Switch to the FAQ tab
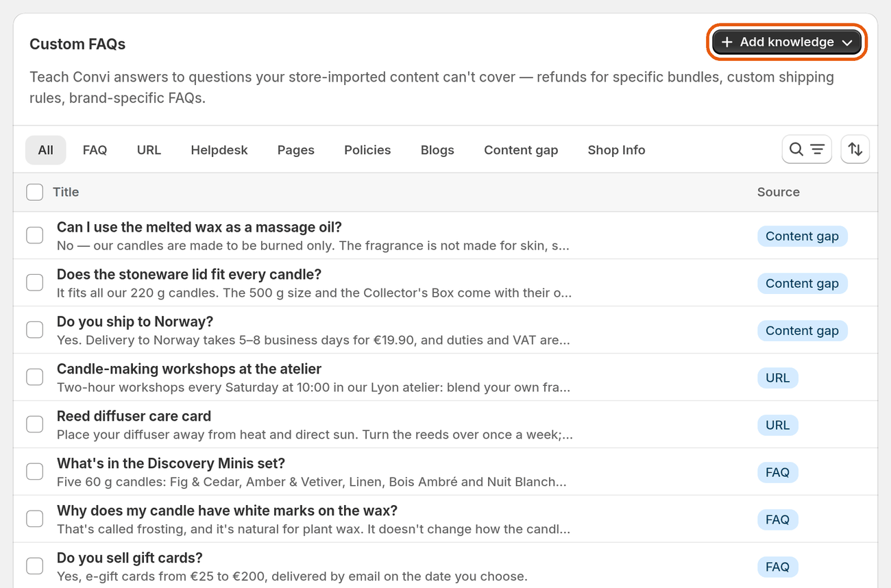The width and height of the screenshot is (891, 588). pos(95,150)
